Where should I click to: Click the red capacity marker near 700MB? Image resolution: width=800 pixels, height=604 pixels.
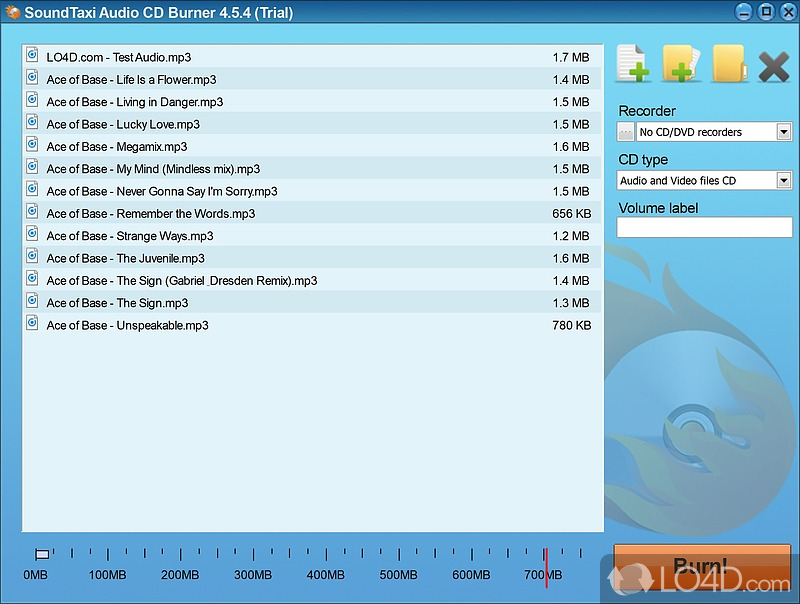pos(546,568)
